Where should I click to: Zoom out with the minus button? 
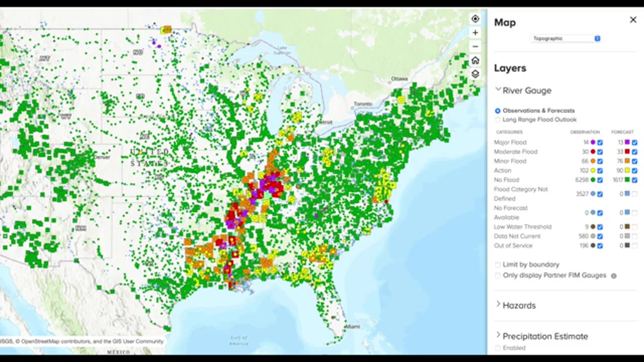point(475,47)
